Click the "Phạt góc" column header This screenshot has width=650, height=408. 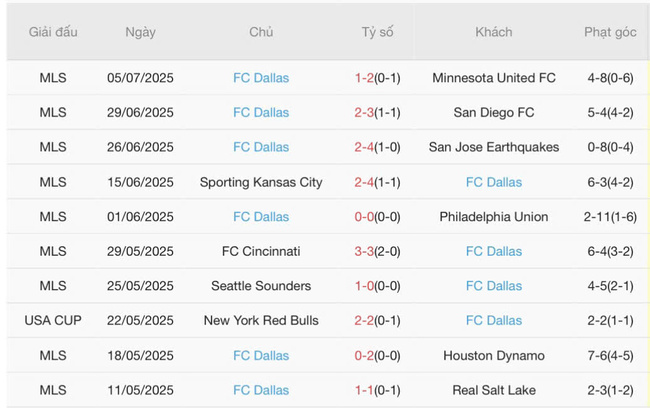tap(610, 32)
